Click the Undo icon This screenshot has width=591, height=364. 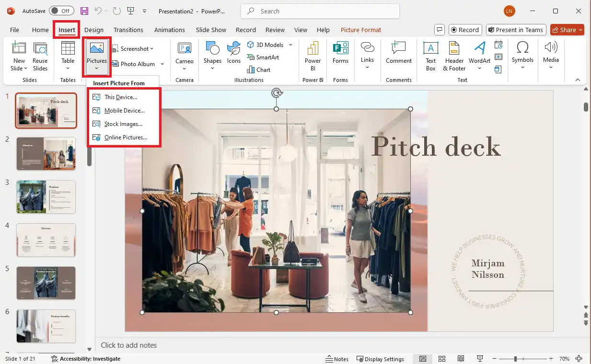click(x=98, y=11)
